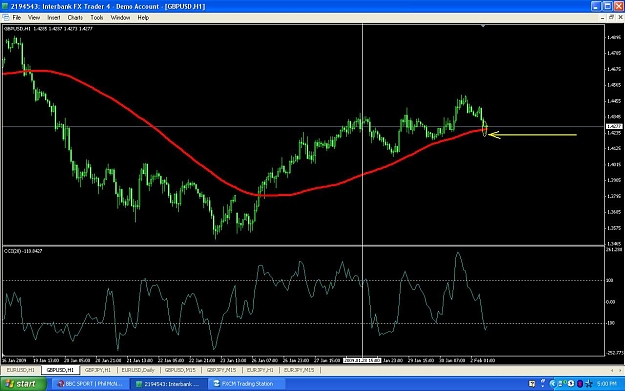
Task: Switch to the GBPJPY,H1 chart tab
Action: pos(98,370)
